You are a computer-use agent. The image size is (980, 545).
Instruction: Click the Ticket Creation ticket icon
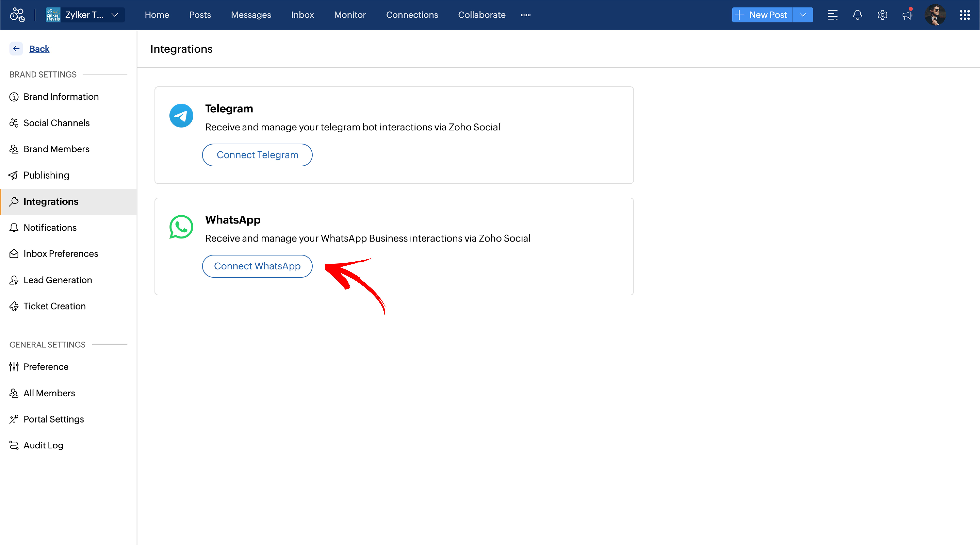point(14,306)
